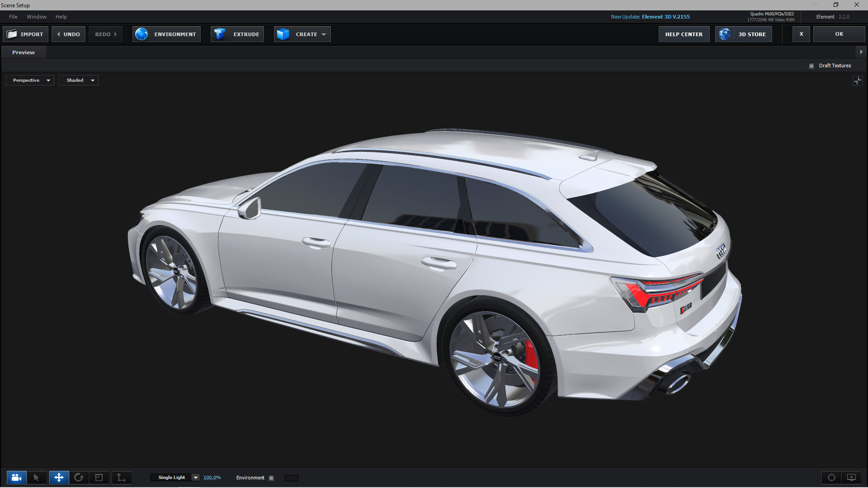Activate the scale transform tool
The width and height of the screenshot is (868, 488).
pos(99,478)
